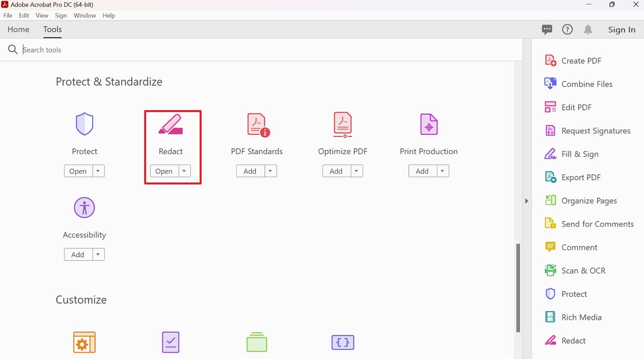Image resolution: width=644 pixels, height=359 pixels.
Task: Click the Open button under Redact
Action: 164,171
